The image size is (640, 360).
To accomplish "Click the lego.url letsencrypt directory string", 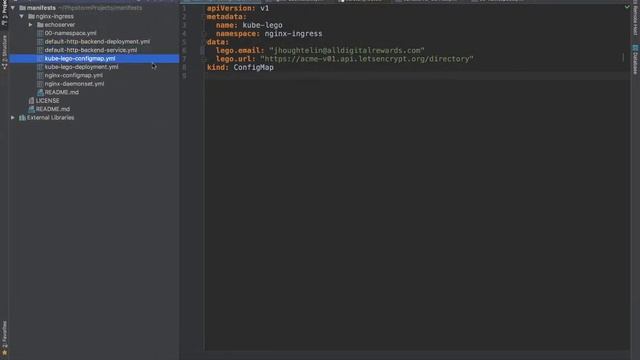I will pyautogui.click(x=367, y=59).
